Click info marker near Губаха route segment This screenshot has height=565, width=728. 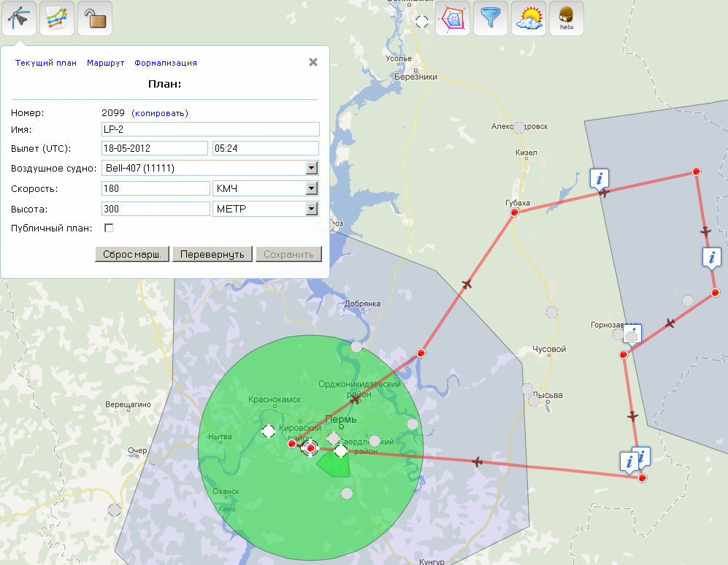(x=599, y=177)
